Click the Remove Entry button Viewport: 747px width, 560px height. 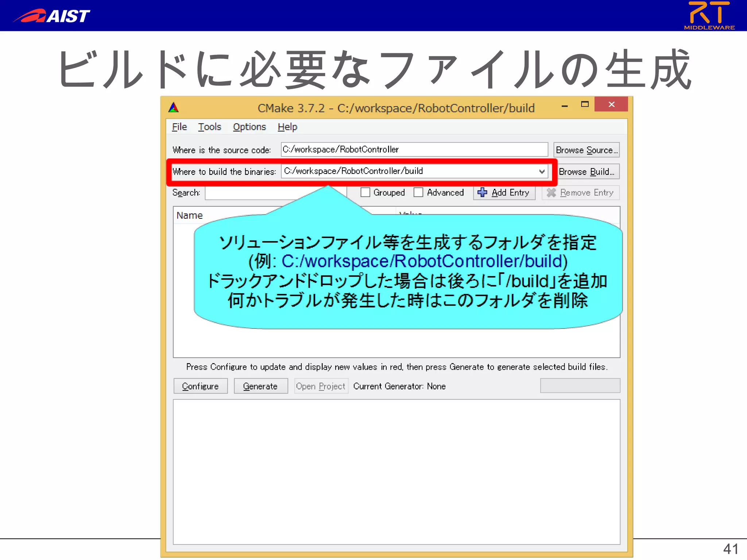[x=581, y=192]
